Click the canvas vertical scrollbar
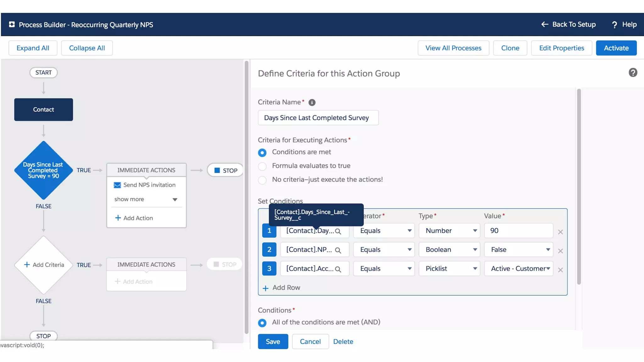The image size is (644, 362). click(x=246, y=197)
